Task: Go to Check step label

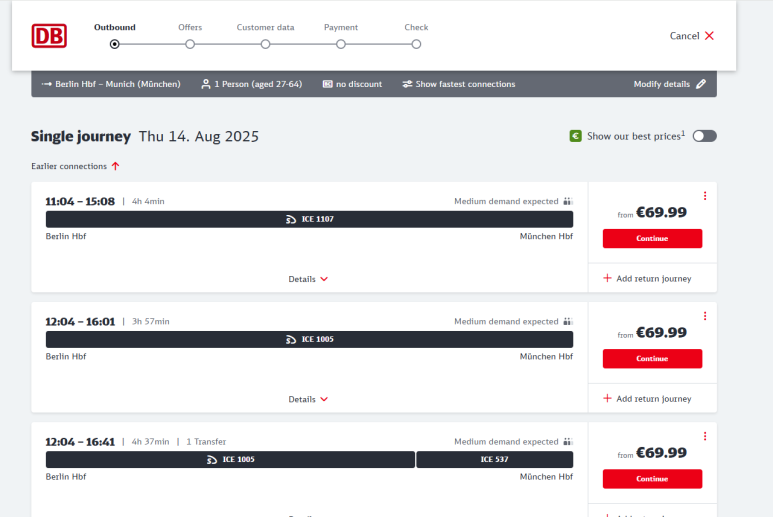Action: pos(416,27)
